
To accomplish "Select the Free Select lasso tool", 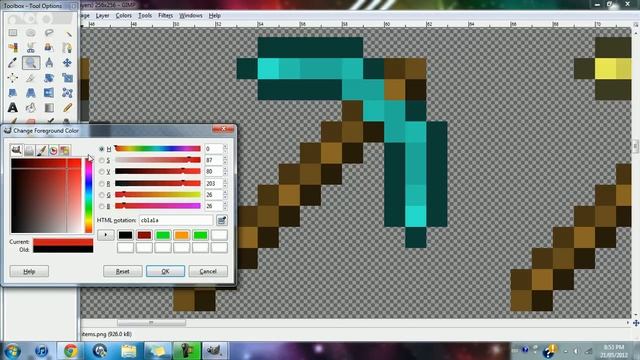I will (x=49, y=32).
